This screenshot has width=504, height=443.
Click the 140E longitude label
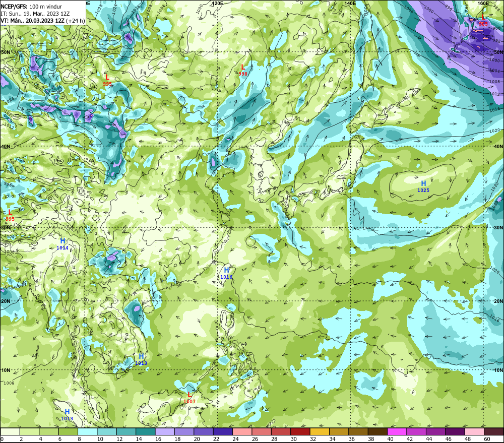[350, 3]
